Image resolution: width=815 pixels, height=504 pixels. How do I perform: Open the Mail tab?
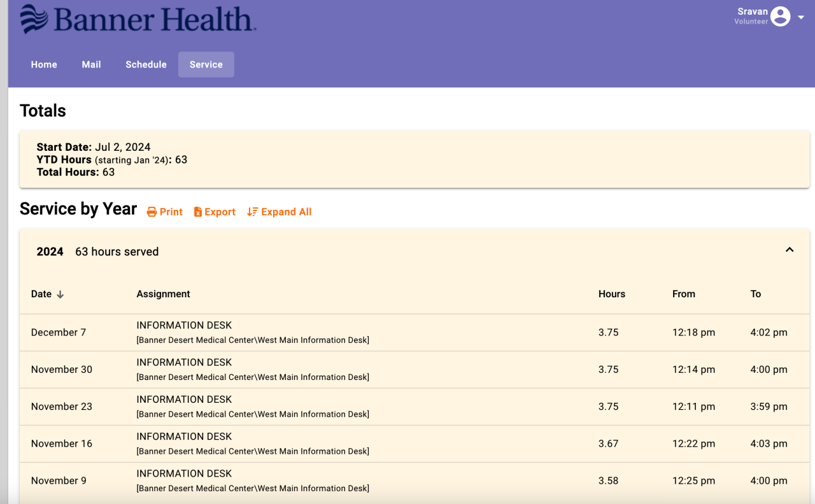91,64
